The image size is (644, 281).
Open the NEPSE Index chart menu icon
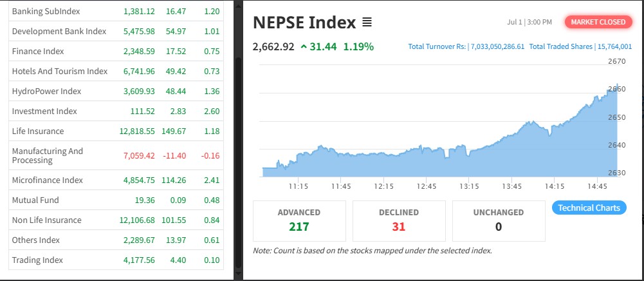[x=367, y=23]
